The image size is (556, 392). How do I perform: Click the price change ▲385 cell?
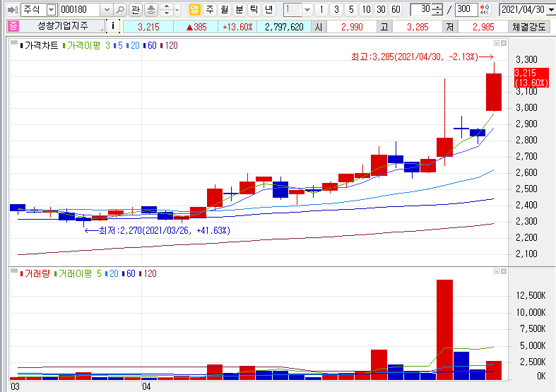coord(196,27)
